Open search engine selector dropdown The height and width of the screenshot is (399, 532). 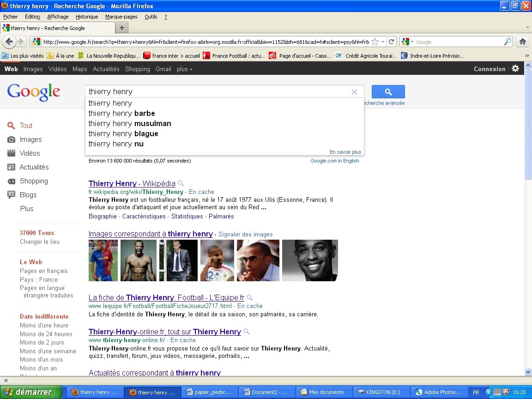click(408, 42)
